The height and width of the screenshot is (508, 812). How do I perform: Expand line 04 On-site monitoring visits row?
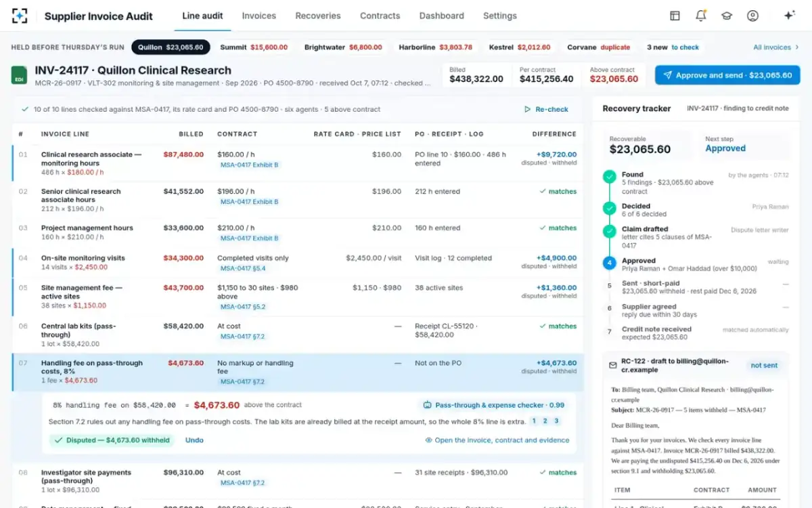298,263
